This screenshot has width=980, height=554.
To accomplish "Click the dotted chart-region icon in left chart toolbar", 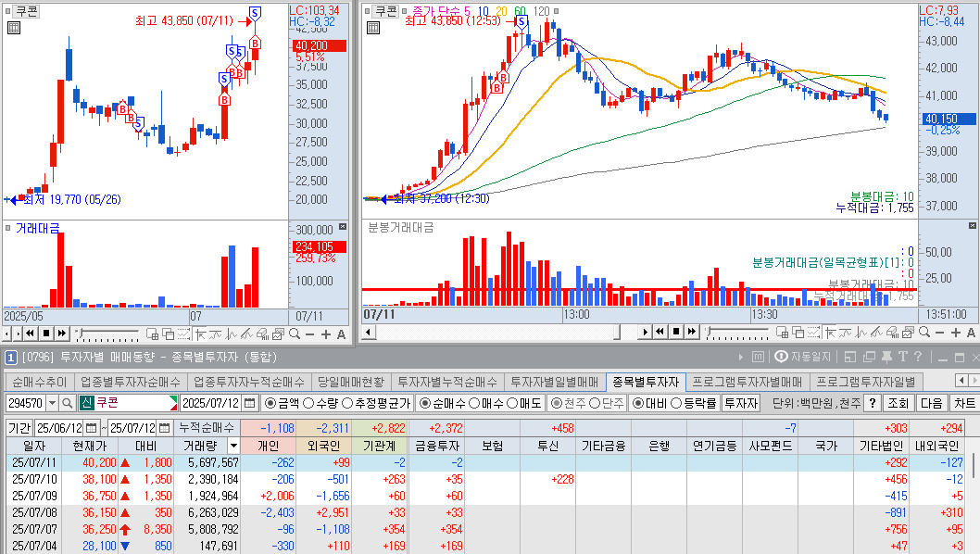I will point(183,334).
